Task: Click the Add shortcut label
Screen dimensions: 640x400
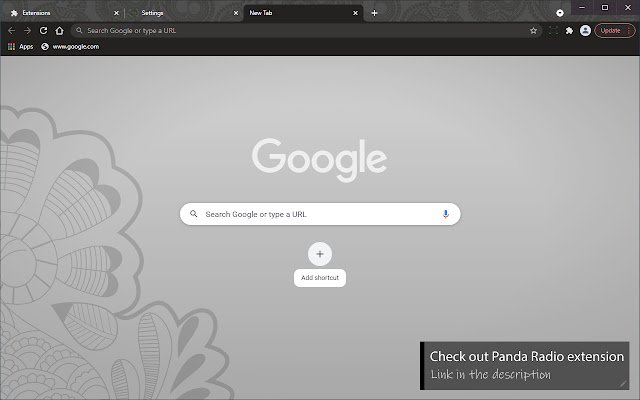Action: click(x=320, y=278)
